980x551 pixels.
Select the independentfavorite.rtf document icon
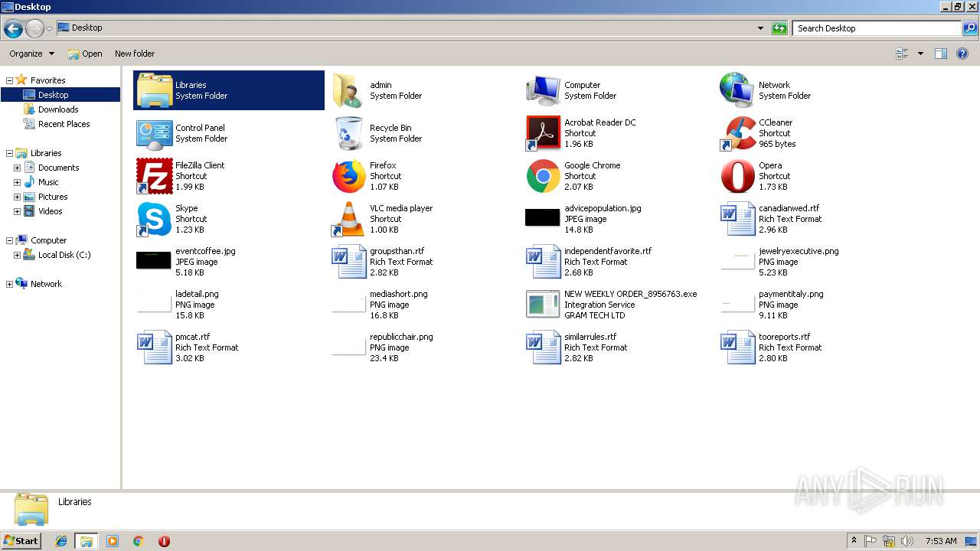tap(543, 262)
